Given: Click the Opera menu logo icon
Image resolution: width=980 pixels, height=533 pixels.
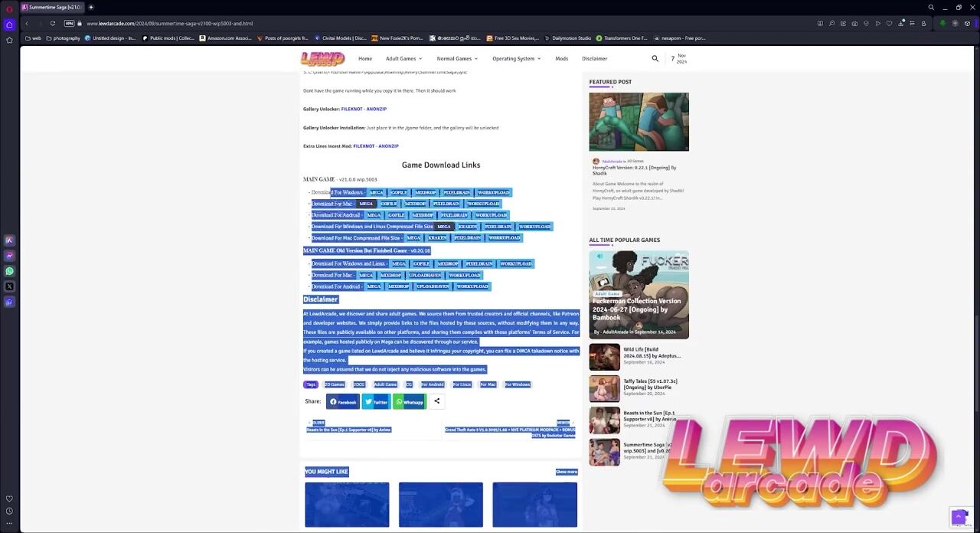Looking at the screenshot, I should 9,9.
